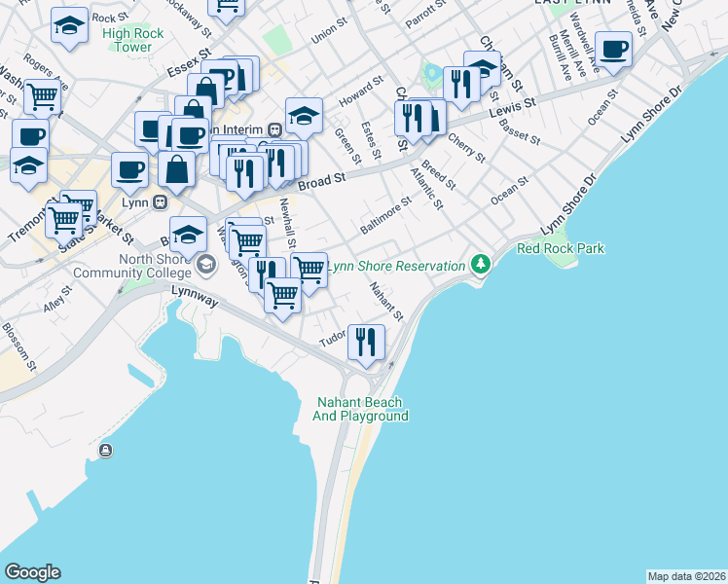Click the school marker beside North Shore Community College
728x584 pixels.
coord(188,236)
